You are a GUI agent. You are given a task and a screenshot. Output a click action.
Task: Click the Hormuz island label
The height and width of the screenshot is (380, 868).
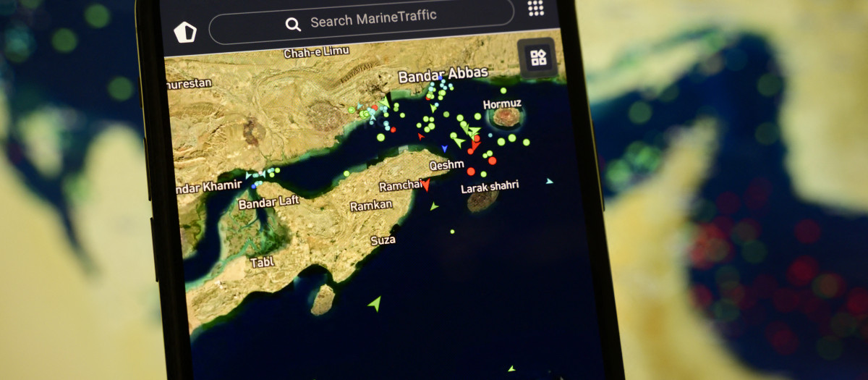[x=502, y=104]
